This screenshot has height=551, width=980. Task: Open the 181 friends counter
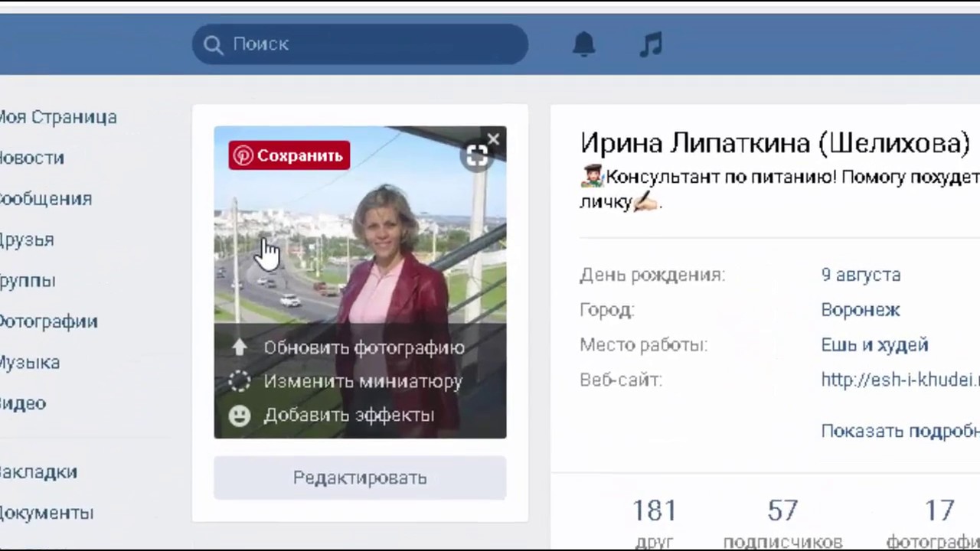655,523
